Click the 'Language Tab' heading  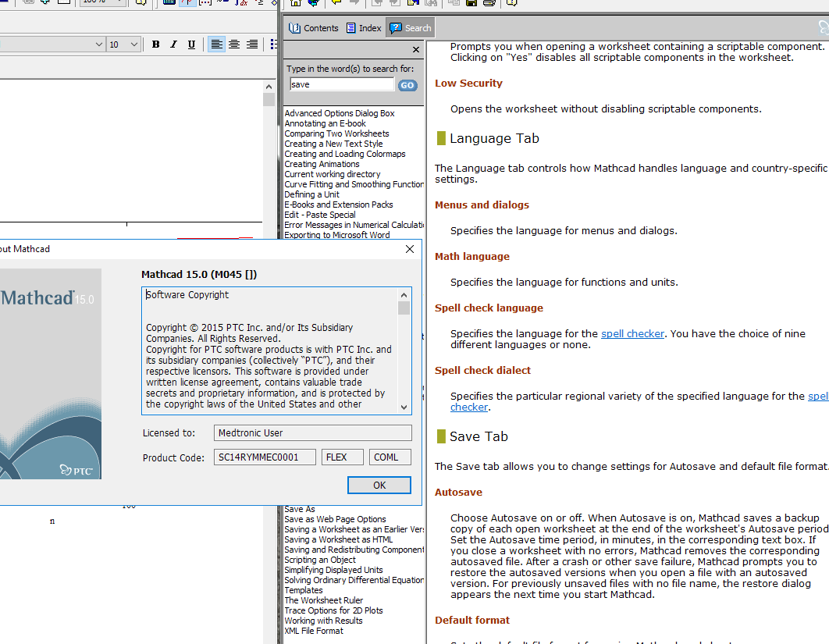pos(494,138)
